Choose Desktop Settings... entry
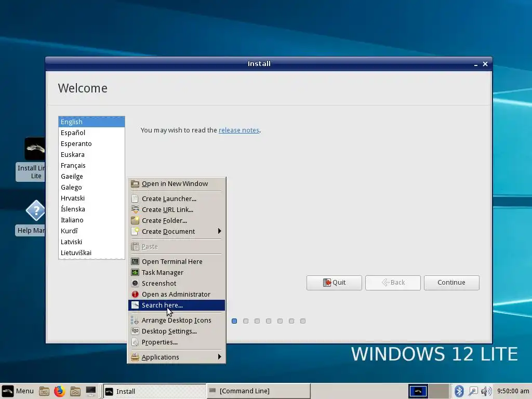The height and width of the screenshot is (399, 532). coord(177,331)
